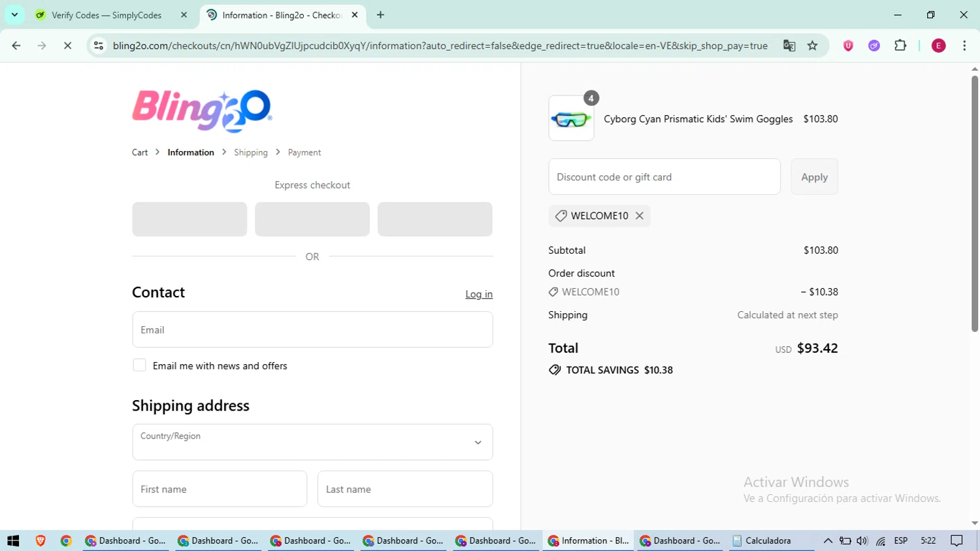This screenshot has width=980, height=551.
Task: Click the Total amount $93.42
Action: (817, 348)
